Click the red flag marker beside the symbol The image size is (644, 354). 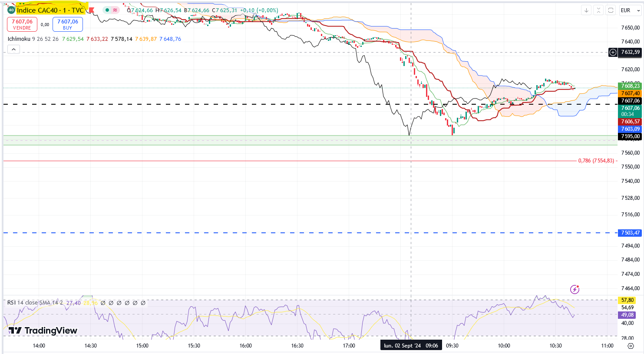[x=91, y=10]
